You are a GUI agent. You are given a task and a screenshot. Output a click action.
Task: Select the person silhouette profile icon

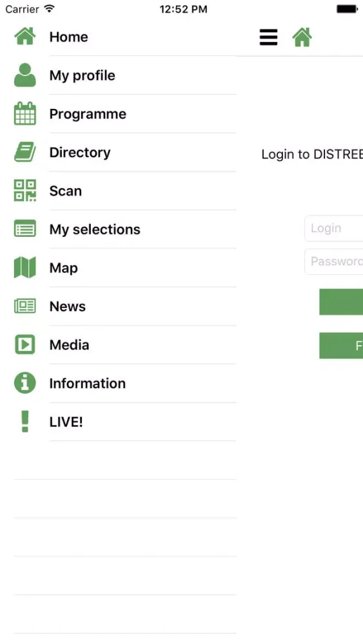[25, 75]
